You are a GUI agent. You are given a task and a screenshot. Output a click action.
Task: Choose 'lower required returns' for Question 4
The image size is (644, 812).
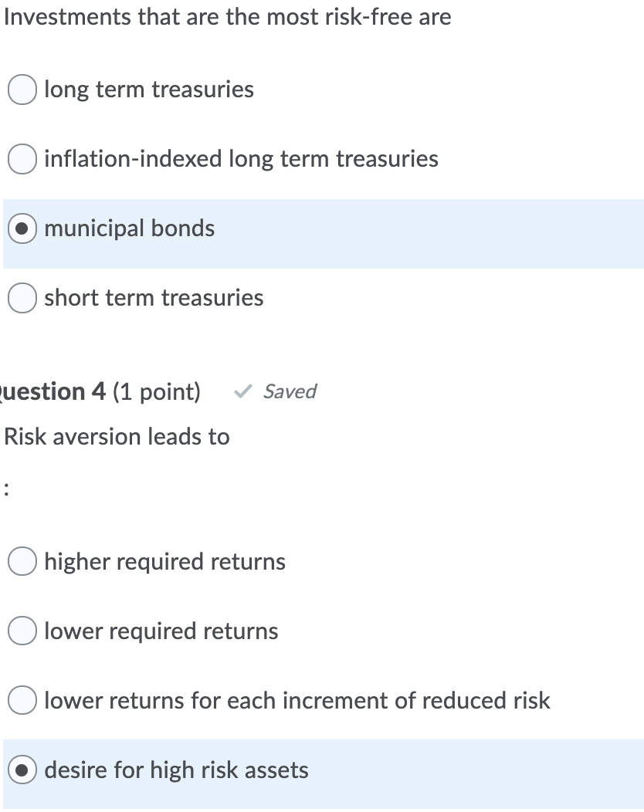click(x=22, y=631)
